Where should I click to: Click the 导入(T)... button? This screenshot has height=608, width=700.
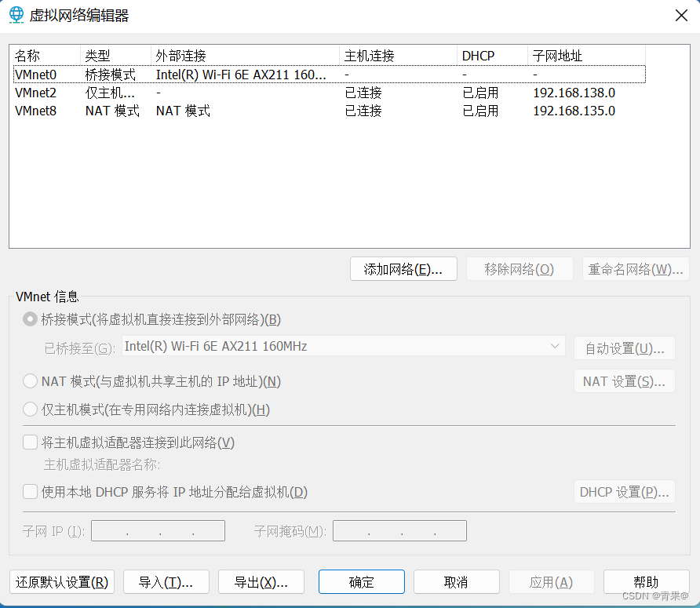[x=166, y=582]
